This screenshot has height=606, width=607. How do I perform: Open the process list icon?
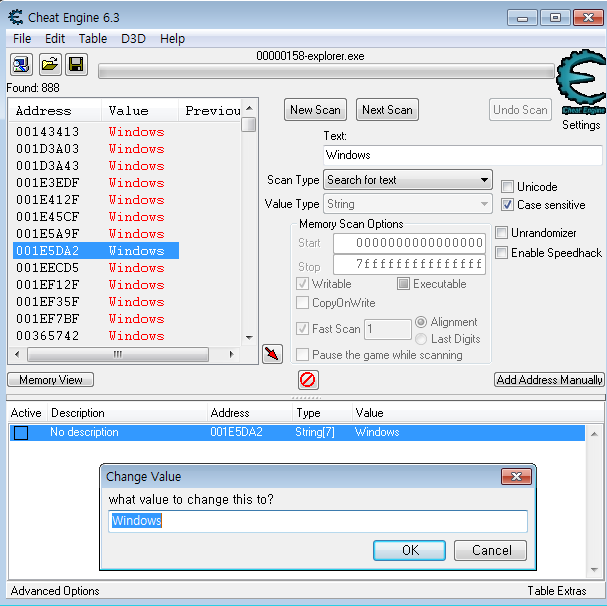tap(21, 64)
